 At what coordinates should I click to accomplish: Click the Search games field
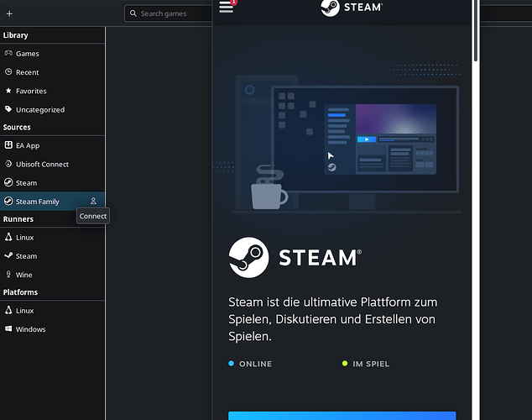(x=169, y=13)
